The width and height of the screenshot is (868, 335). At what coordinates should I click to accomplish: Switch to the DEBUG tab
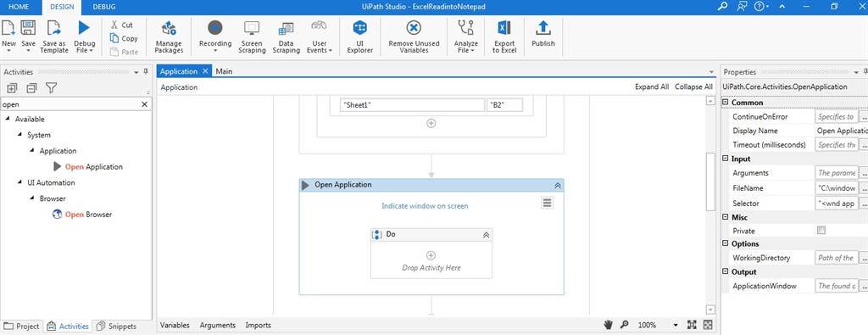click(x=104, y=7)
